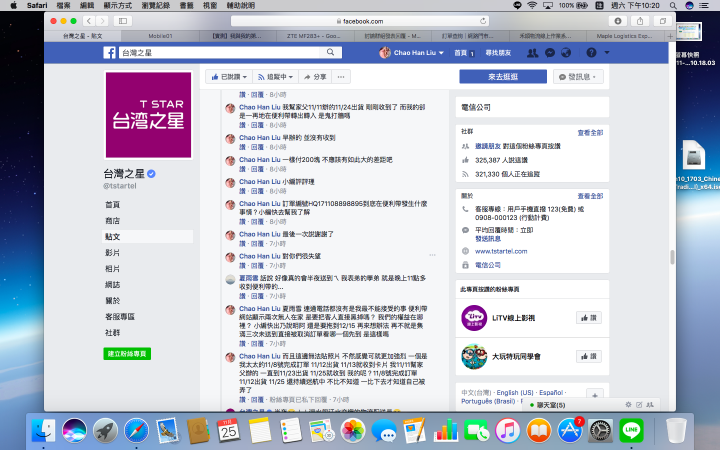Click the Facebook logo icon

coord(109,53)
